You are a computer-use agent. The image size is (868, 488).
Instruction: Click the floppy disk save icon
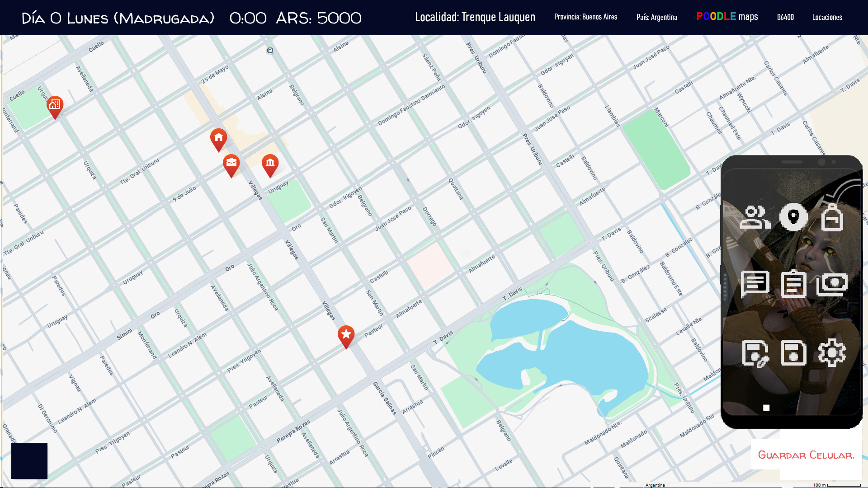point(793,353)
